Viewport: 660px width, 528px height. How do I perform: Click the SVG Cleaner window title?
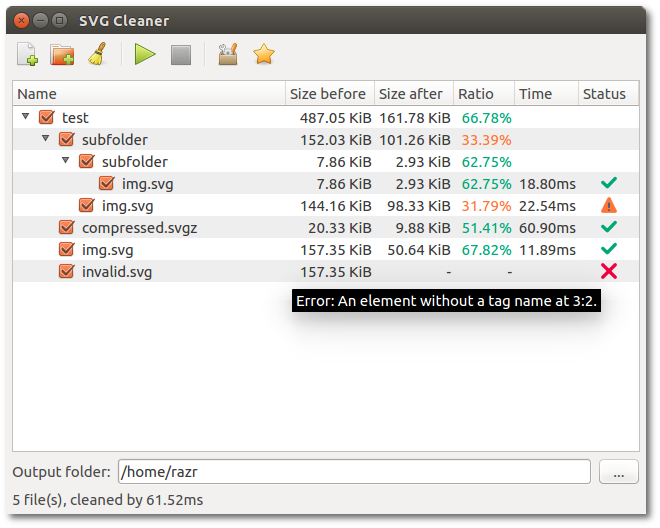pos(124,21)
